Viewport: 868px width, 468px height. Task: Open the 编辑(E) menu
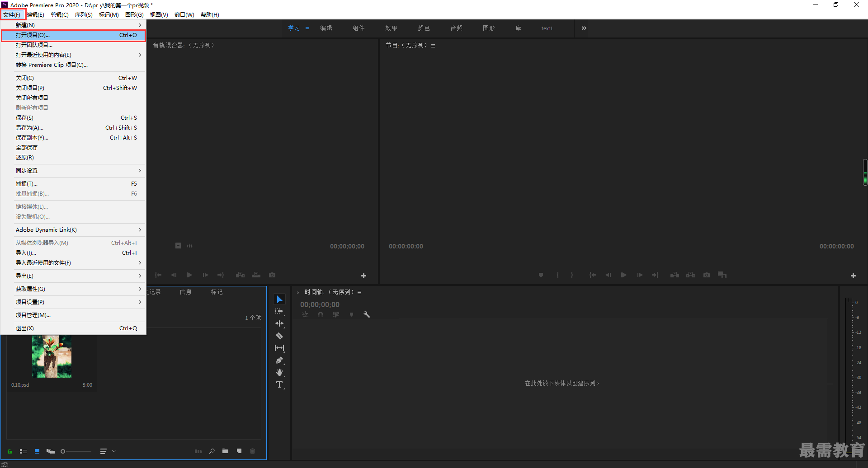click(36, 14)
